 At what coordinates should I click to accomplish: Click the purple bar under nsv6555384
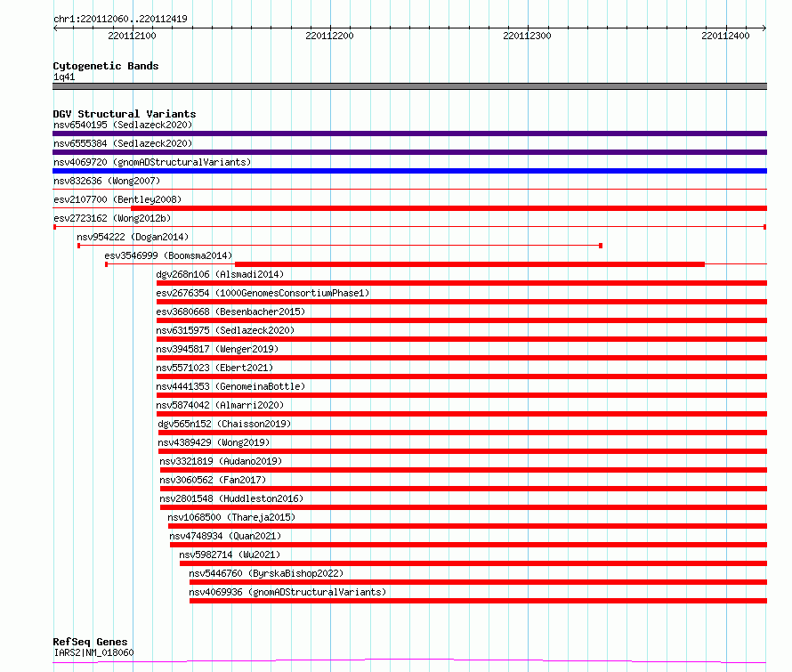tap(409, 152)
